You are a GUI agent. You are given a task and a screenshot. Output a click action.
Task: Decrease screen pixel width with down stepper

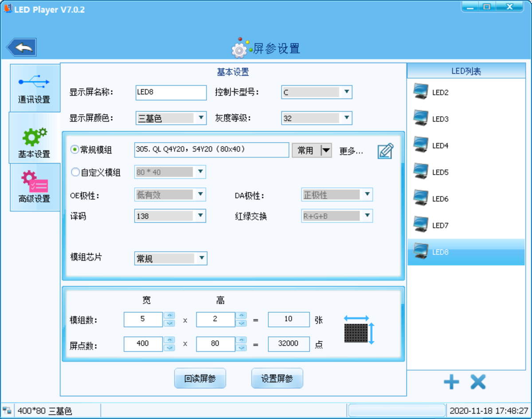169,348
